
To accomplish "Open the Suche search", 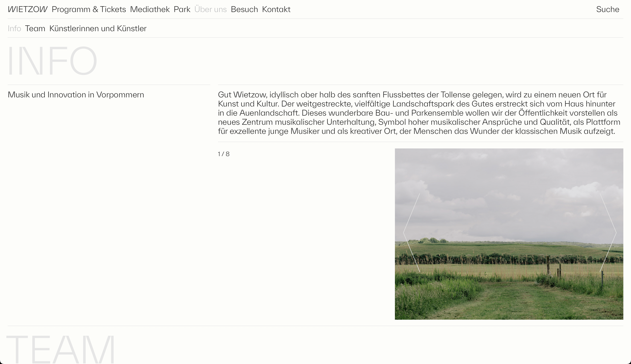I will click(608, 9).
